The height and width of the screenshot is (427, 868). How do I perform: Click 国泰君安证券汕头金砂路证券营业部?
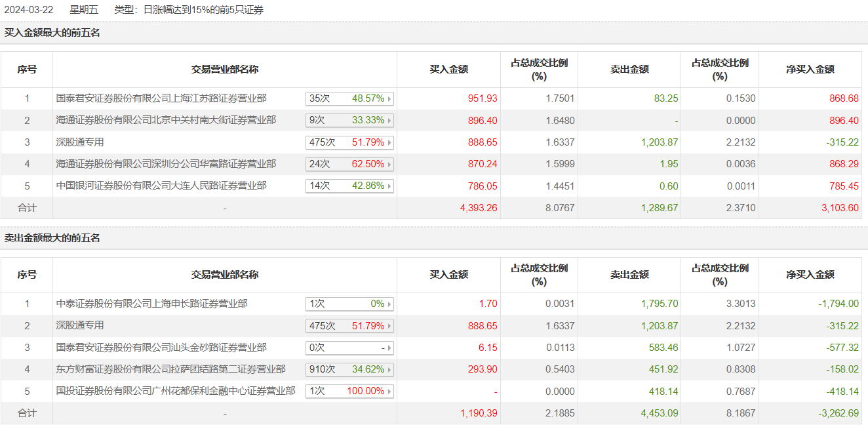[x=161, y=348]
